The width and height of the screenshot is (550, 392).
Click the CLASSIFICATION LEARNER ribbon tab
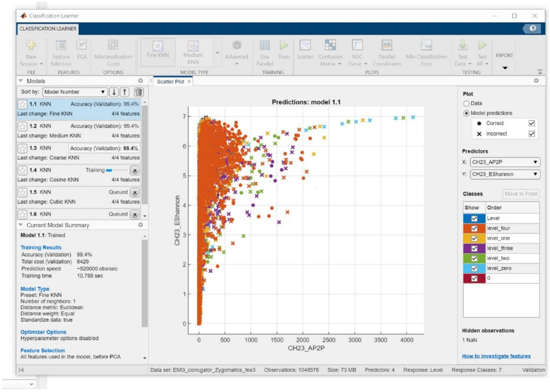point(48,29)
